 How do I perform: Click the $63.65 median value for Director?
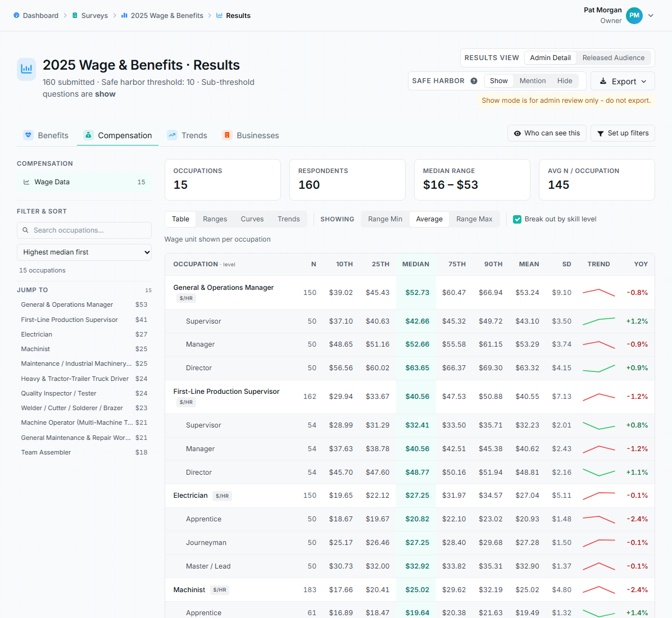(417, 368)
